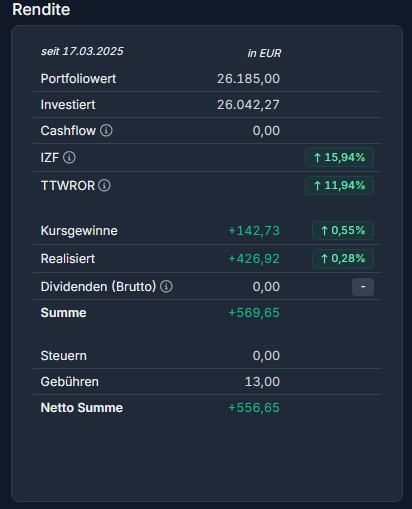Screen dimensions: 412x509
Task: Click the info icon beside IZF
Action: (x=69, y=157)
